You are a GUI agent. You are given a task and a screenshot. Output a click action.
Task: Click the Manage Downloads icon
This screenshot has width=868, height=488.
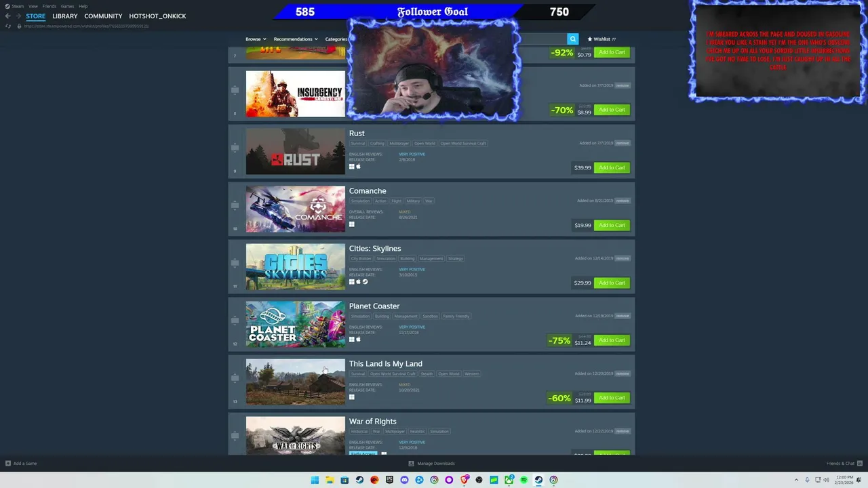coord(411,464)
